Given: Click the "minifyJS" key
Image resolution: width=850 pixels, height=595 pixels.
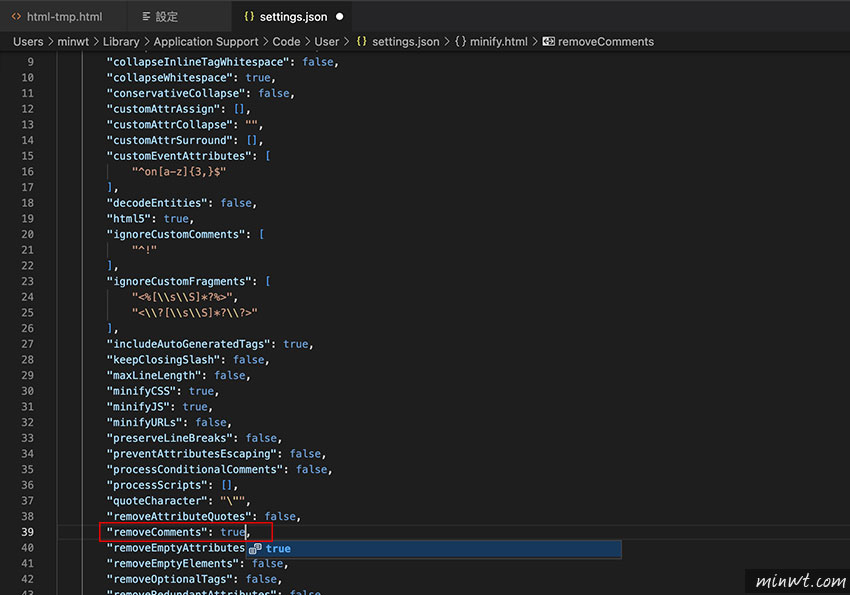Looking at the screenshot, I should (x=138, y=407).
